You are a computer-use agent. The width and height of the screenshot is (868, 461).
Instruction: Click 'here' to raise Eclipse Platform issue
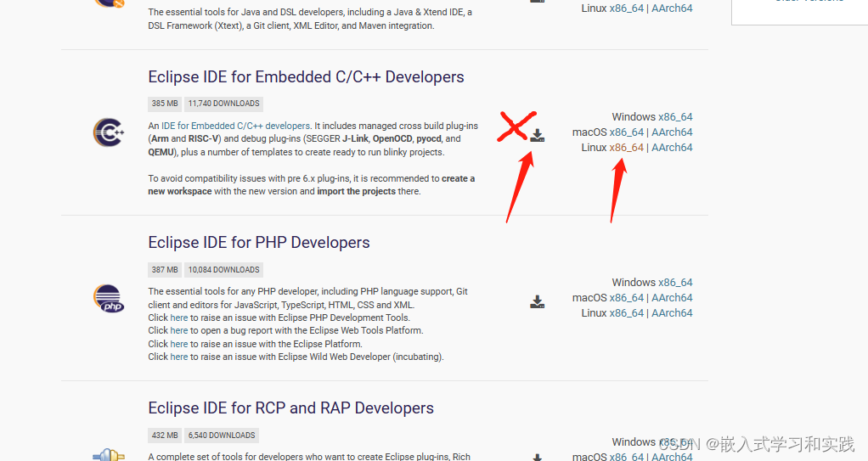pyautogui.click(x=179, y=344)
